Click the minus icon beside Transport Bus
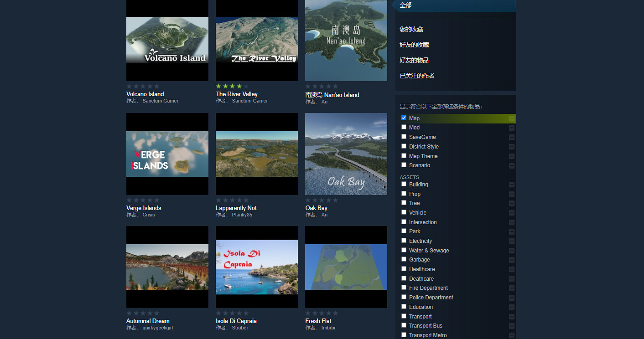The image size is (644, 339). [x=511, y=326]
